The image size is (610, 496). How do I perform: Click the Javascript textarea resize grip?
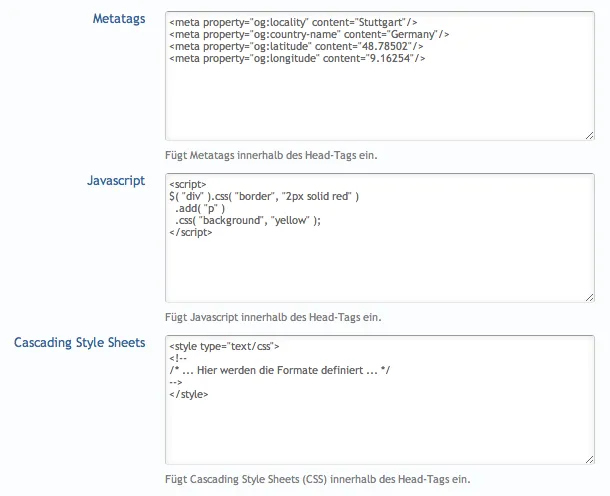click(588, 296)
